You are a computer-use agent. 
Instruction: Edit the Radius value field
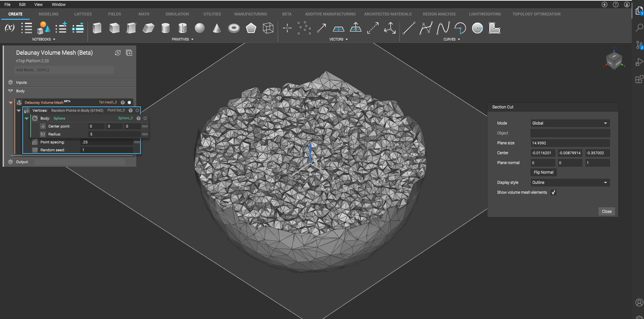(114, 134)
